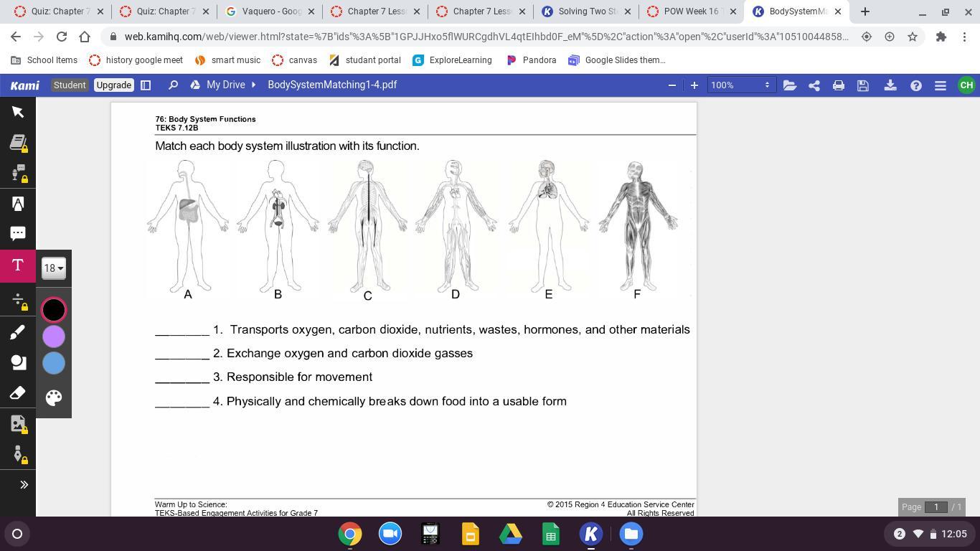Search the document with magnifier icon
Image resolution: width=980 pixels, height=551 pixels.
pos(173,85)
